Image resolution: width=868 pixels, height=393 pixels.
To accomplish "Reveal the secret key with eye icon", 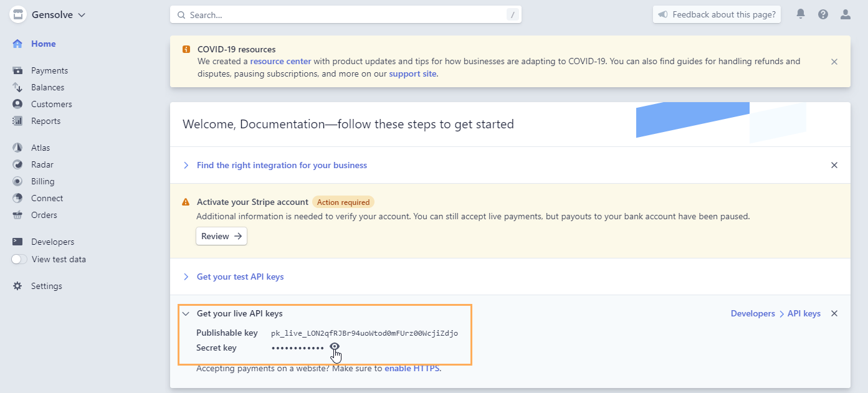I will (335, 347).
